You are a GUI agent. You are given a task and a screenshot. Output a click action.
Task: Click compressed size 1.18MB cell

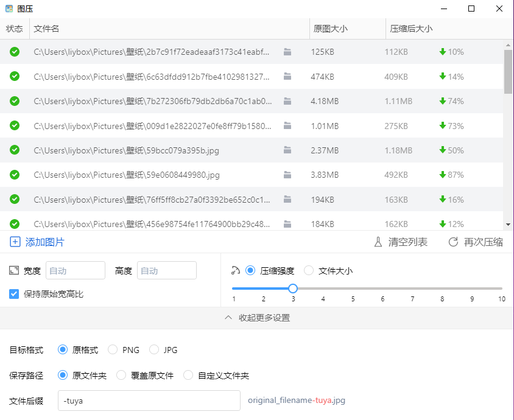coord(398,150)
